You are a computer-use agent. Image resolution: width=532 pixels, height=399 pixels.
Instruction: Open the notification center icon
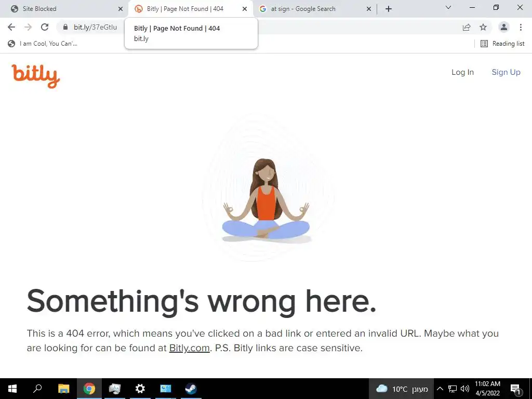[x=515, y=389]
